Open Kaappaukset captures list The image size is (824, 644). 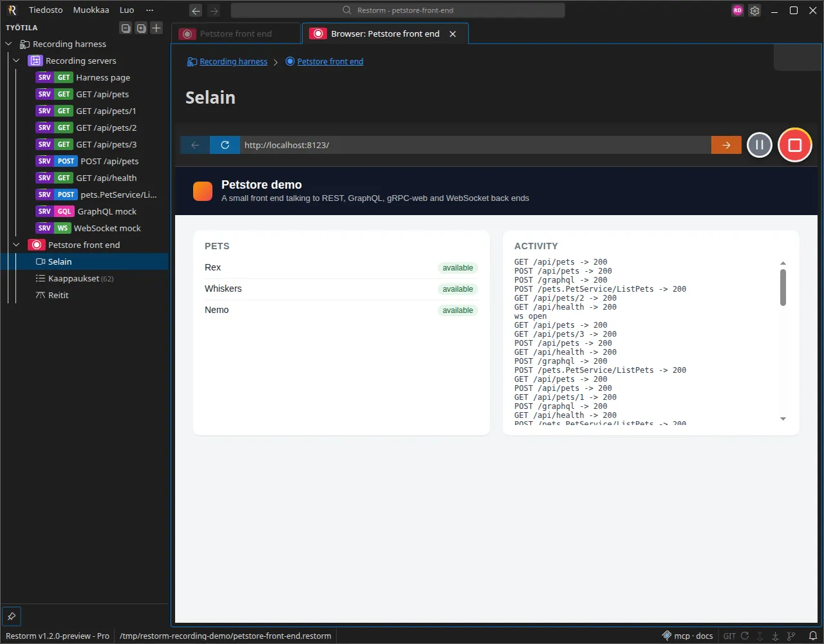[84, 278]
